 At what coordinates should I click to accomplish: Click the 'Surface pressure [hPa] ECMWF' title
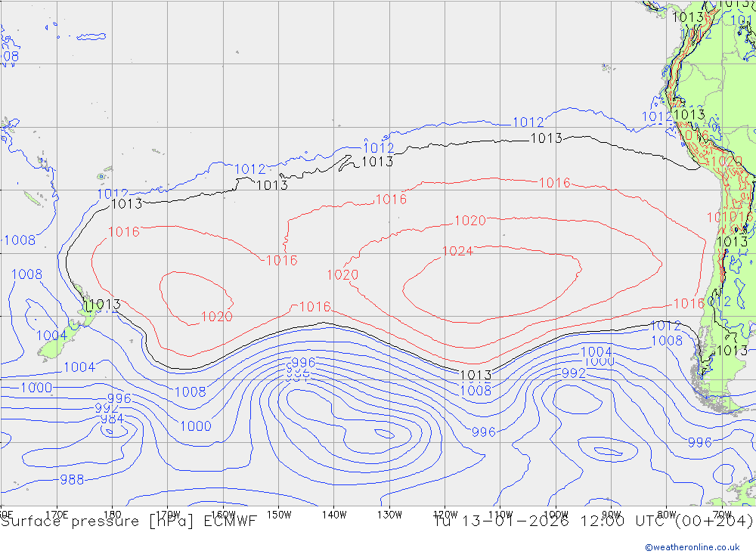click(x=129, y=522)
